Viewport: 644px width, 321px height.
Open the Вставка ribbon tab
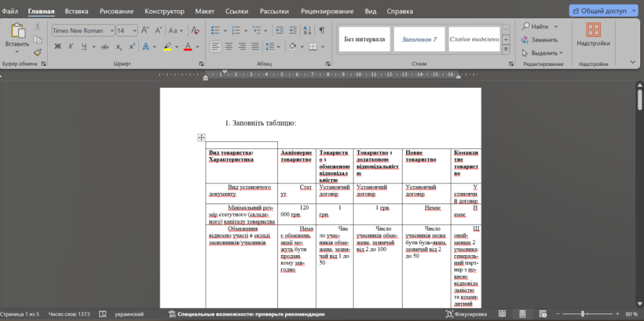point(77,11)
